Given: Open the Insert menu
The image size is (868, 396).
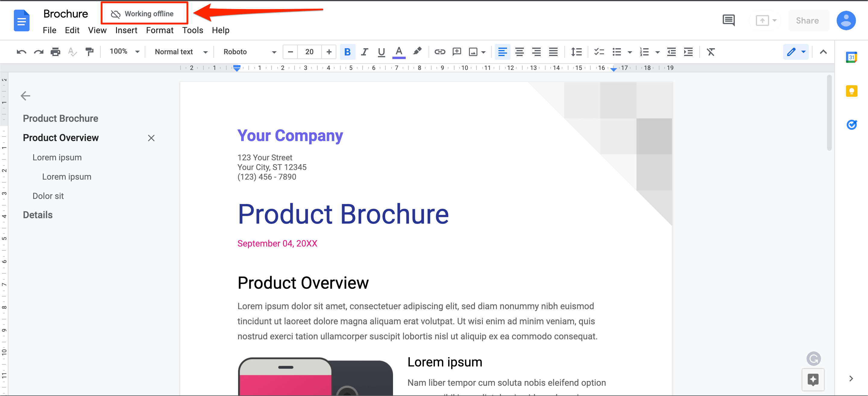Looking at the screenshot, I should click(x=126, y=30).
